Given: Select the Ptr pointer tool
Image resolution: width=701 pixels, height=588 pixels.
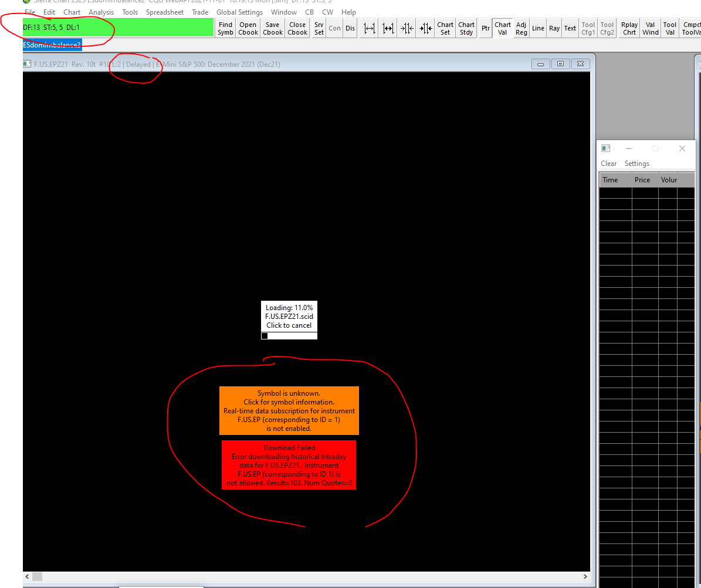Looking at the screenshot, I should pos(486,28).
